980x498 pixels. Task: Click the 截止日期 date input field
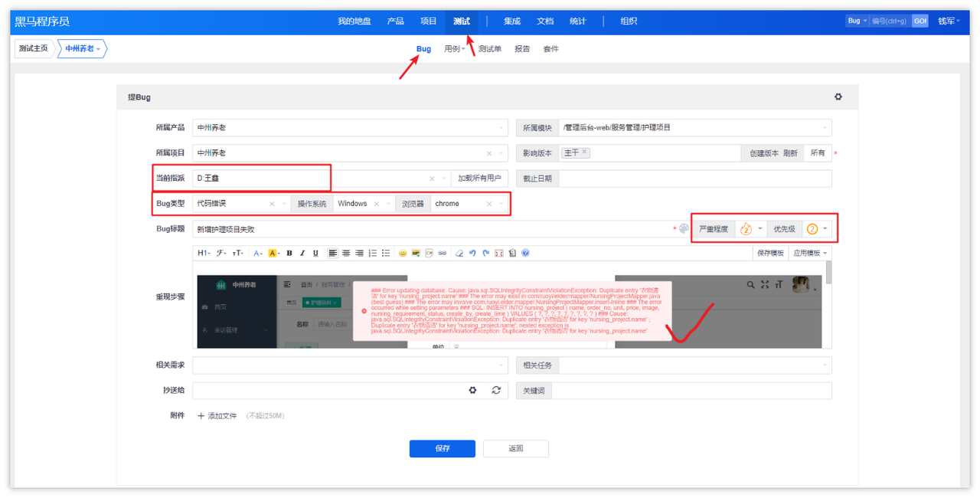694,179
